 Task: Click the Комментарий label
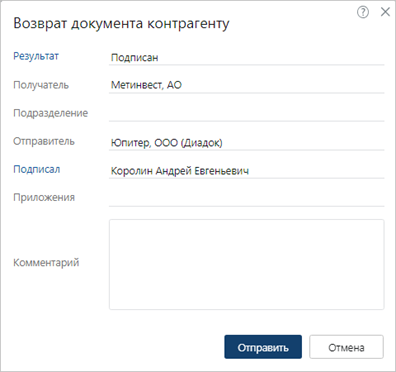pyautogui.click(x=46, y=263)
